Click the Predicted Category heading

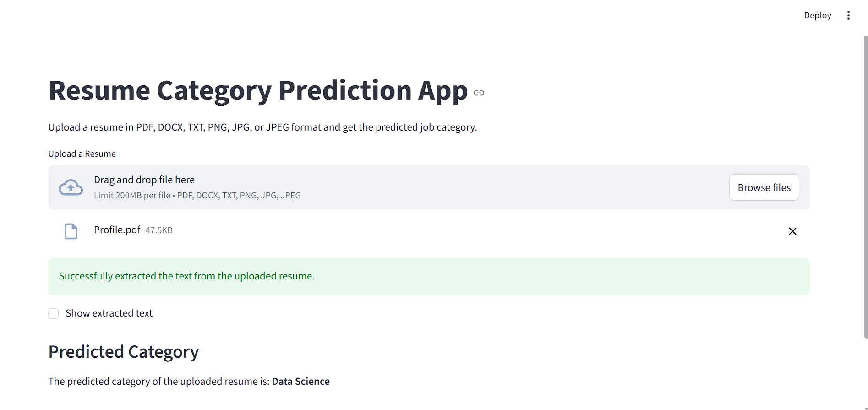124,352
